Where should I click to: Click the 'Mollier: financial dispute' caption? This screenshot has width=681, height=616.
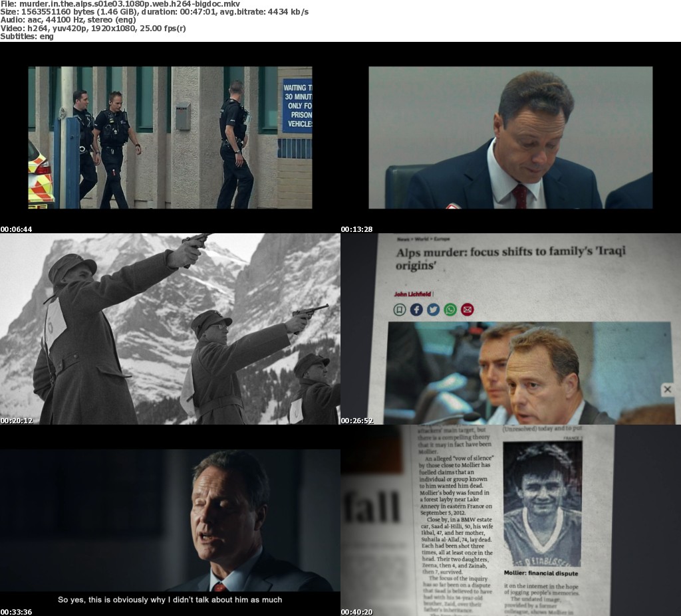[x=541, y=573]
